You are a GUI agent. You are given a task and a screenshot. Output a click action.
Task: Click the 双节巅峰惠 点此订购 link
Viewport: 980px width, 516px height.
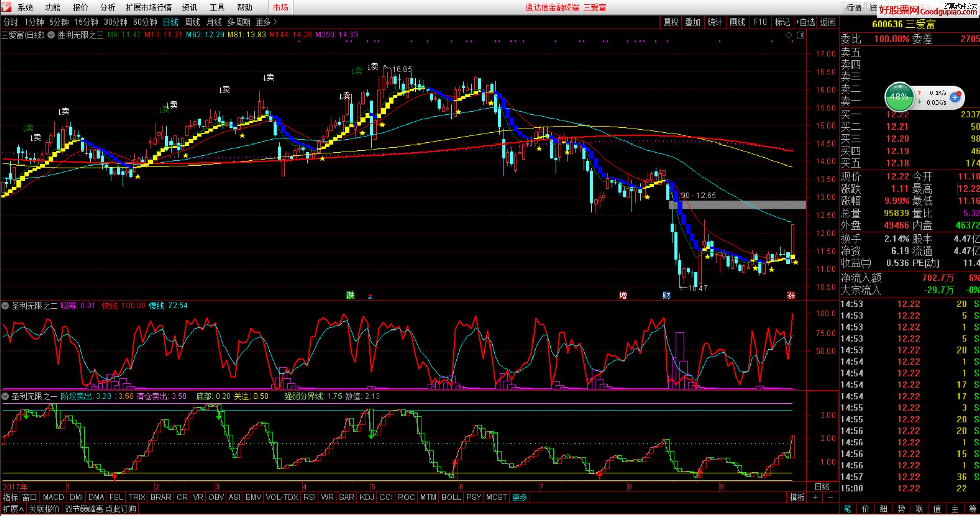100,509
